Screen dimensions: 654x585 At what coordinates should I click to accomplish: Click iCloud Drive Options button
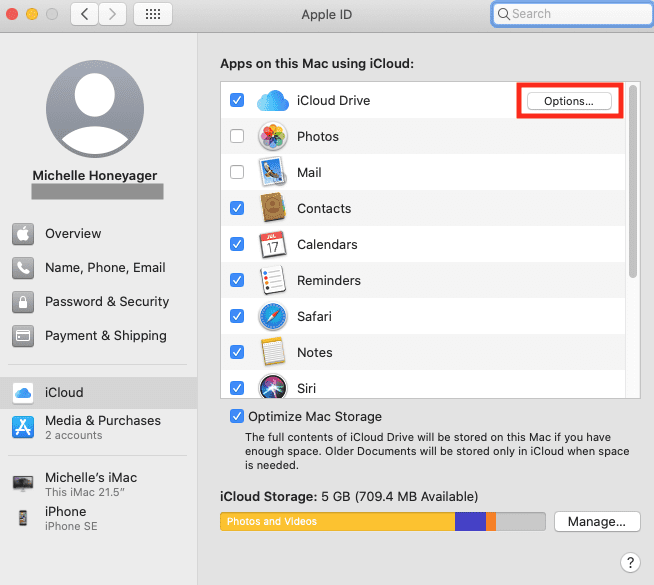569,101
